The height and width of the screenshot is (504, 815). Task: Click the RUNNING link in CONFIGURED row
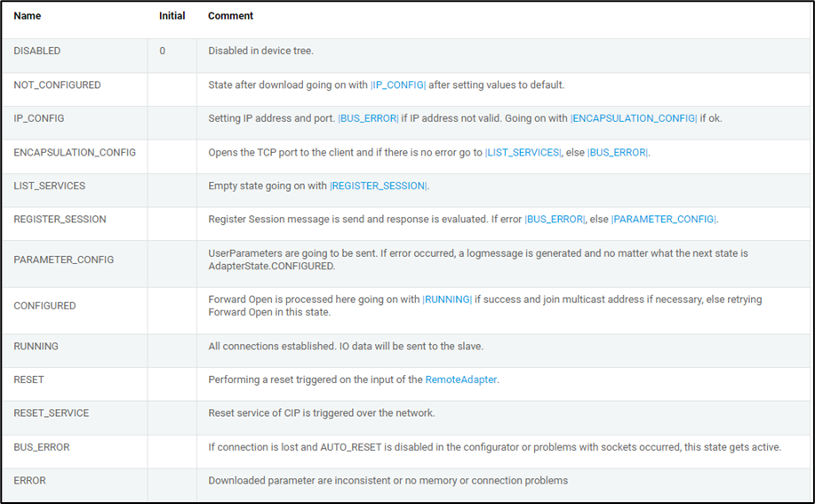447,300
